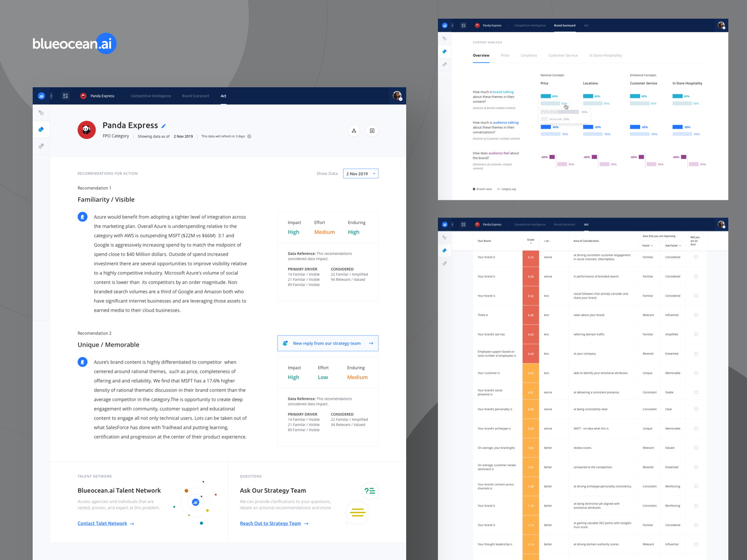The image size is (747, 560).
Task: Tick the checkbox in the 0.43 grade row
Action: (x=696, y=334)
